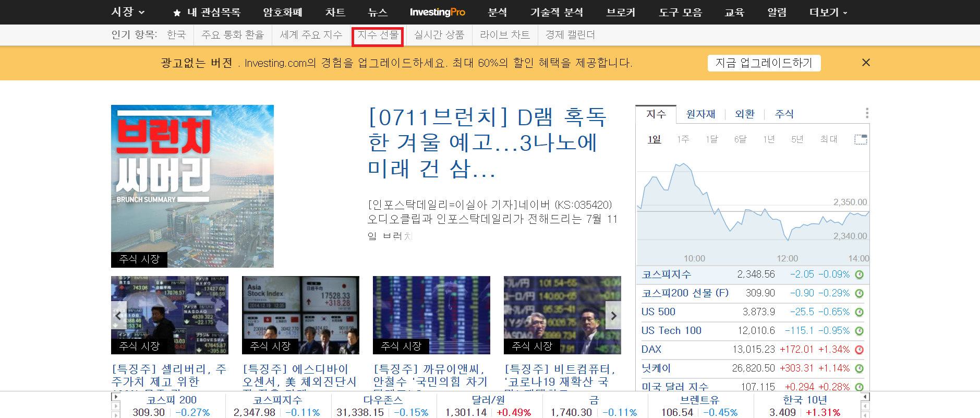Image resolution: width=980 pixels, height=418 pixels.
Task: Click the 주식 시장 tag on featured image
Action: coord(139,259)
